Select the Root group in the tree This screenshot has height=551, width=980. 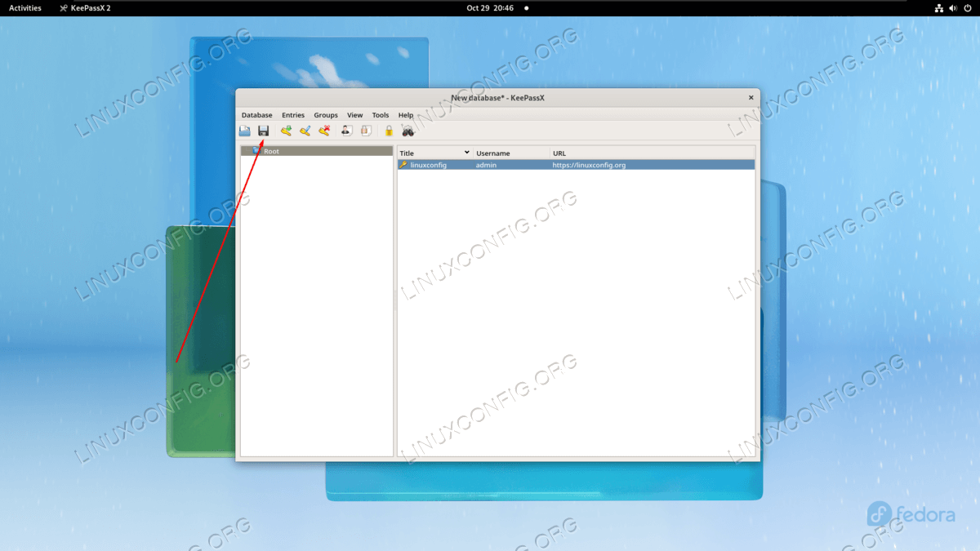[317, 151]
